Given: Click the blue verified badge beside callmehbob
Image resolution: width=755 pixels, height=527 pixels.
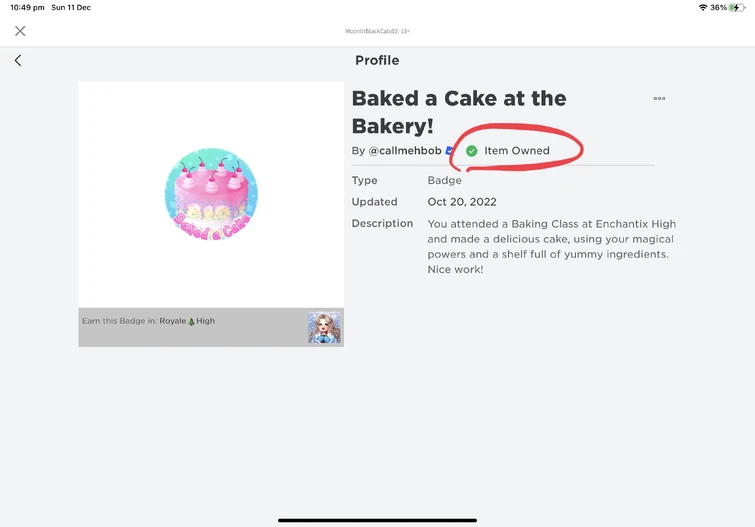Looking at the screenshot, I should [x=450, y=151].
